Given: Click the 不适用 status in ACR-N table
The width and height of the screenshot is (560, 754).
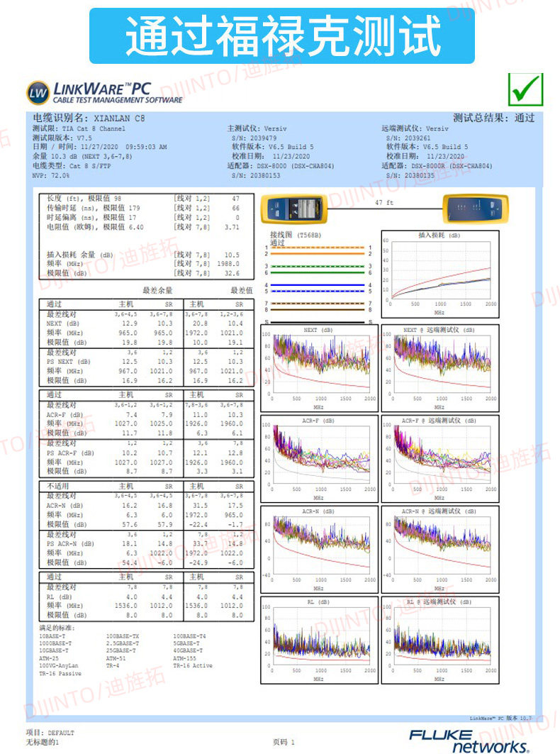Looking at the screenshot, I should point(57,486).
